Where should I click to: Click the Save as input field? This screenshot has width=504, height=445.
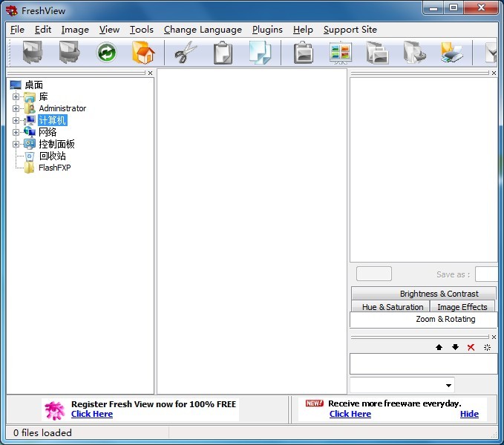click(486, 274)
